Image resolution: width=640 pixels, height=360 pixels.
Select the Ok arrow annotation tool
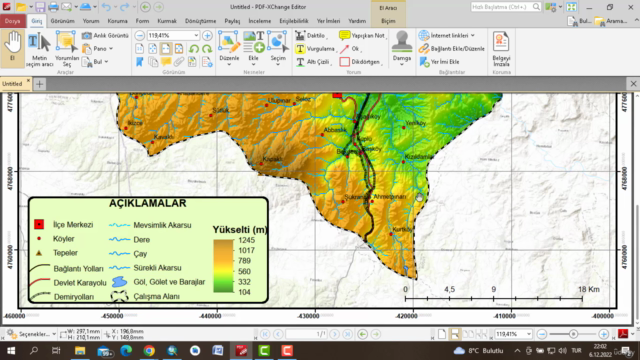click(349, 49)
